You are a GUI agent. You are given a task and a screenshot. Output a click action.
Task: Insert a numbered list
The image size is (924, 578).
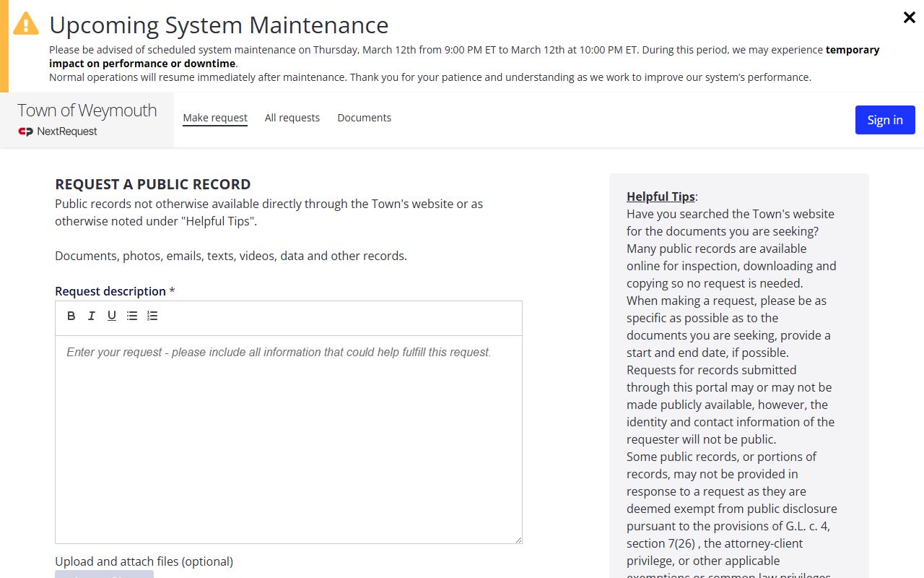tap(152, 316)
